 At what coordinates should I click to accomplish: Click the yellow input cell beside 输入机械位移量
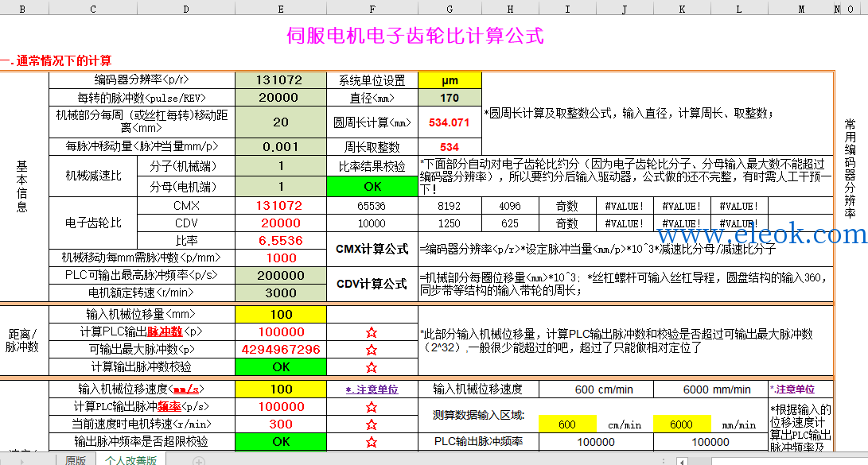pyautogui.click(x=281, y=315)
